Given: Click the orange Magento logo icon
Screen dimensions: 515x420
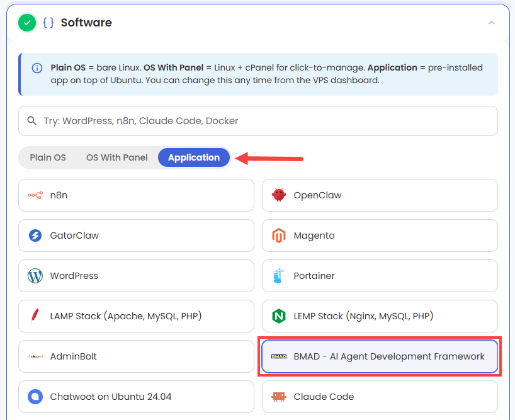Looking at the screenshot, I should [x=279, y=236].
